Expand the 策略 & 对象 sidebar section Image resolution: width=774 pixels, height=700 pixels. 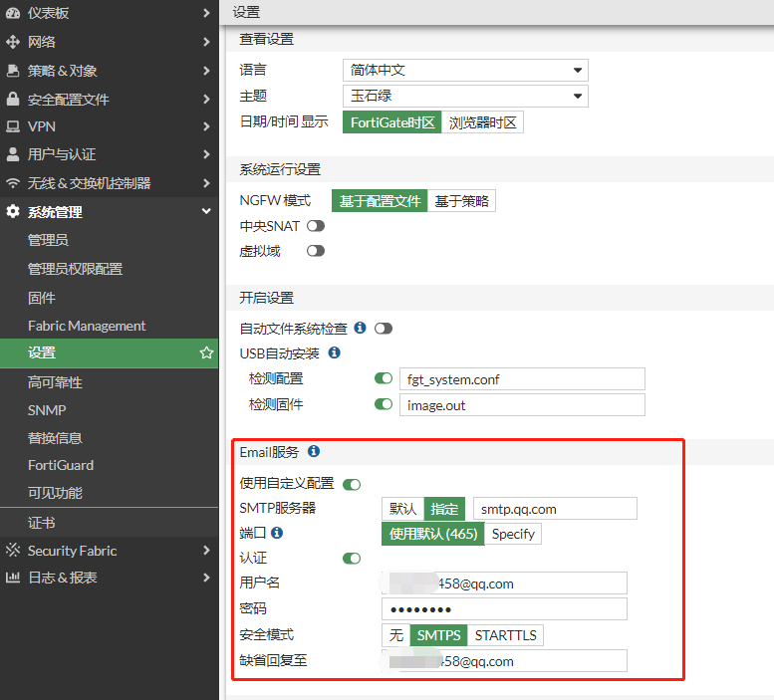pos(109,71)
